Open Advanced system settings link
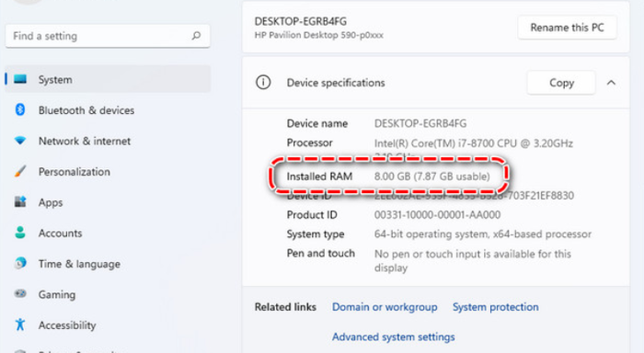The image size is (644, 353). 394,337
